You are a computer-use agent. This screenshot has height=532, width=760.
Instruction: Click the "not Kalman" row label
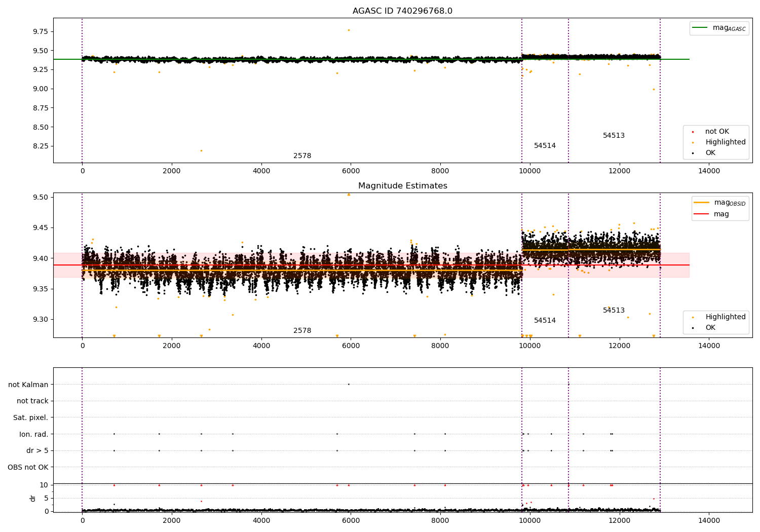coord(28,385)
